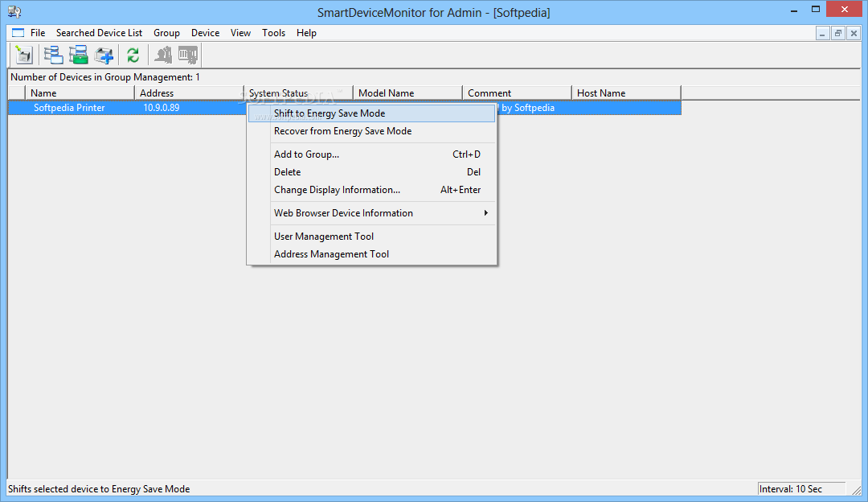Sort by the Host Name column header
The image size is (868, 502).
click(x=626, y=93)
